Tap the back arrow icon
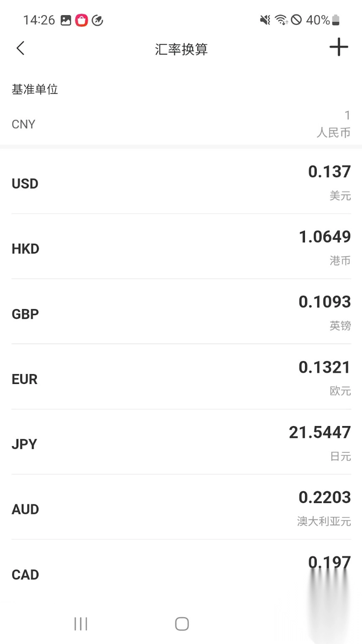 21,48
